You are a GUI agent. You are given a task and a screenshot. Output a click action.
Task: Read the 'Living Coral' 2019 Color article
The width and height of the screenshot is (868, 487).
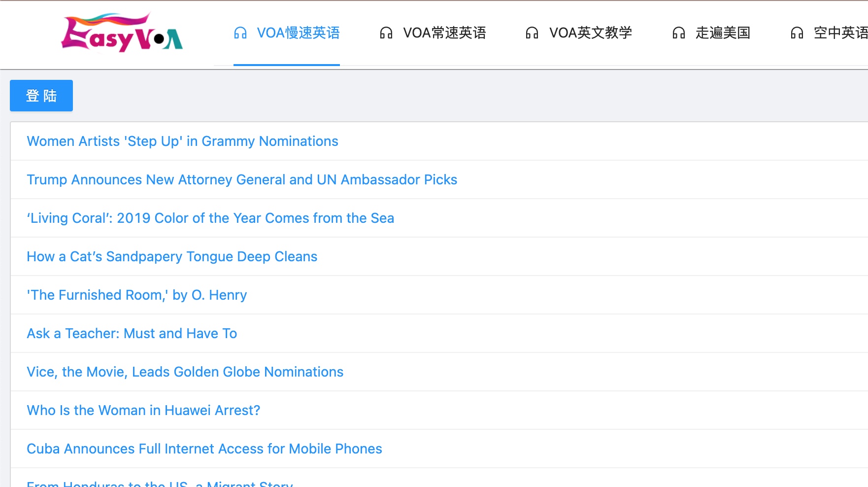pos(210,218)
